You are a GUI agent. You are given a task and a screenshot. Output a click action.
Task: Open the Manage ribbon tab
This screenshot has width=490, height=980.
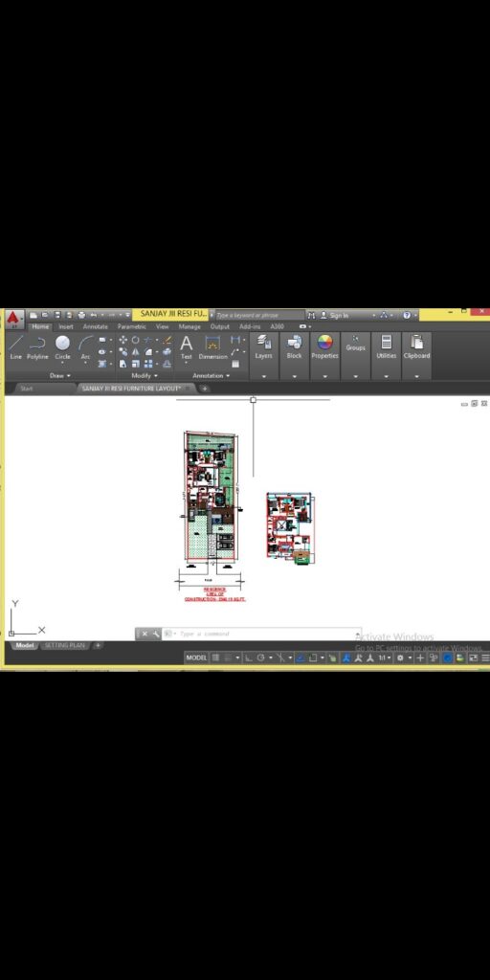coord(189,326)
